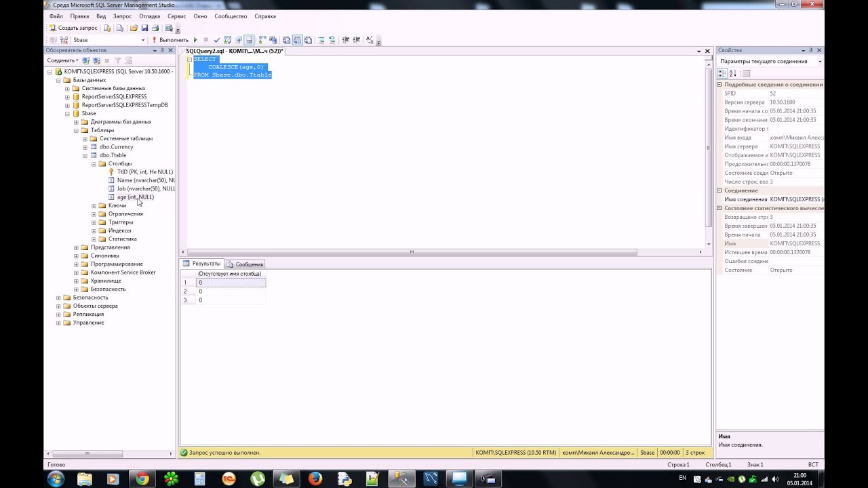Image resolution: width=868 pixels, height=488 pixels.
Task: Click the Parse query checkmark icon
Action: 216,40
